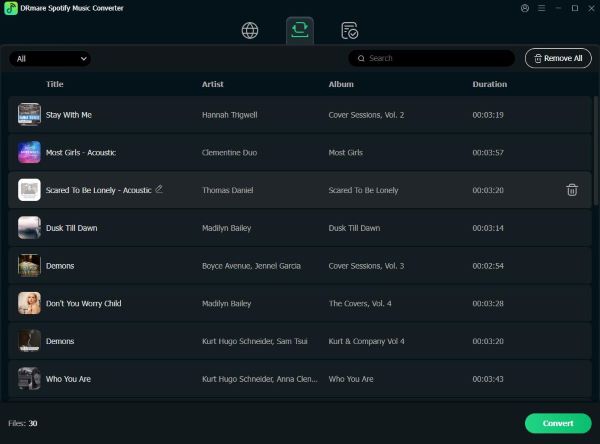Click Don't You Worry Child thumbnail

tap(29, 303)
